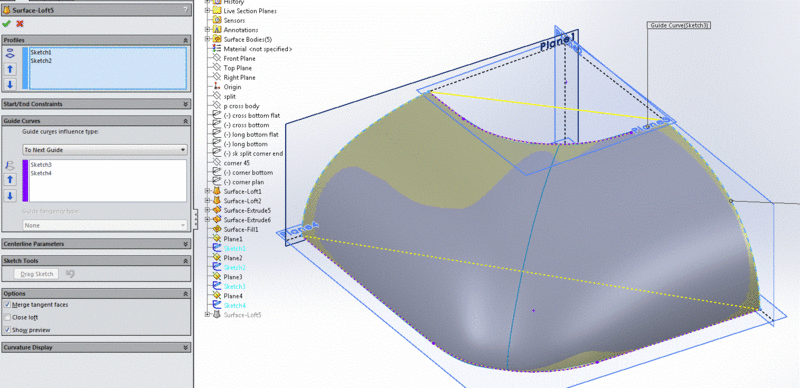800x388 pixels.
Task: Move profile up with the Profiles arrow
Action: pos(10,69)
